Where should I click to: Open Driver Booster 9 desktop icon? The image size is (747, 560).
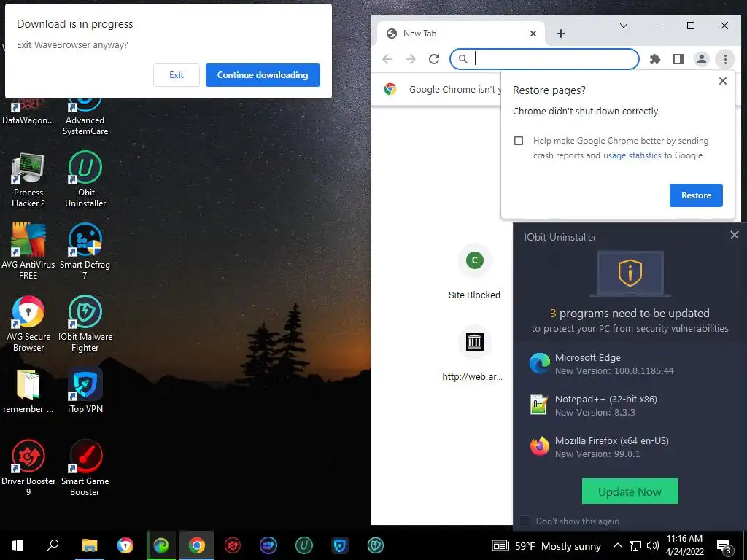click(28, 467)
